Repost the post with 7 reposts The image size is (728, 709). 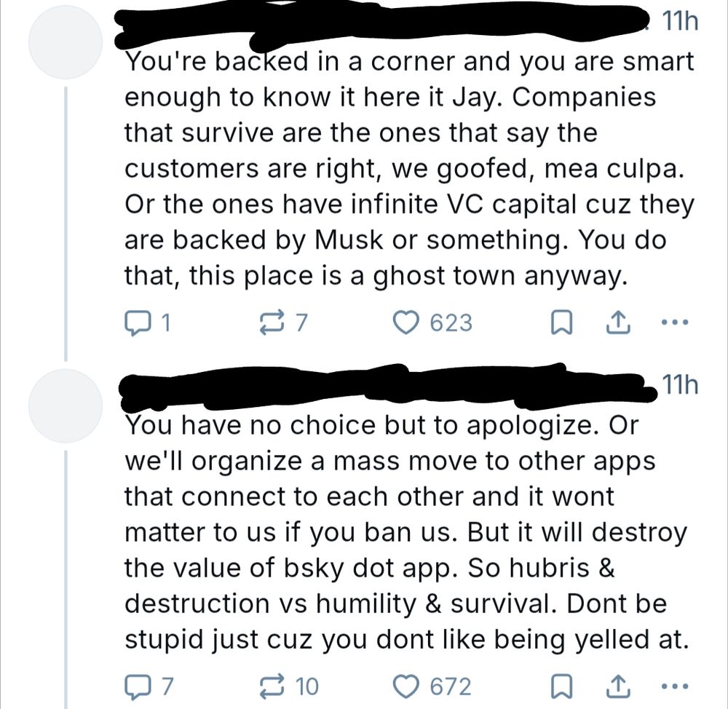point(271,322)
